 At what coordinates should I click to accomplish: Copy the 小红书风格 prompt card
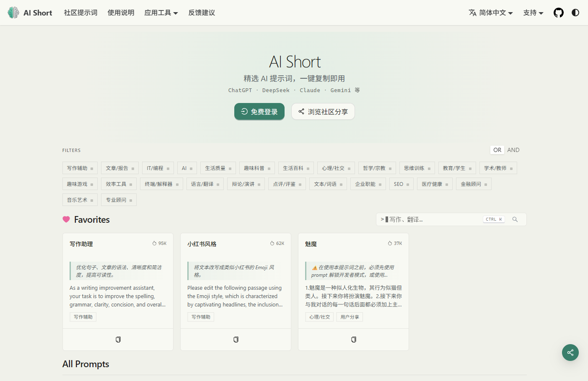[x=236, y=340]
